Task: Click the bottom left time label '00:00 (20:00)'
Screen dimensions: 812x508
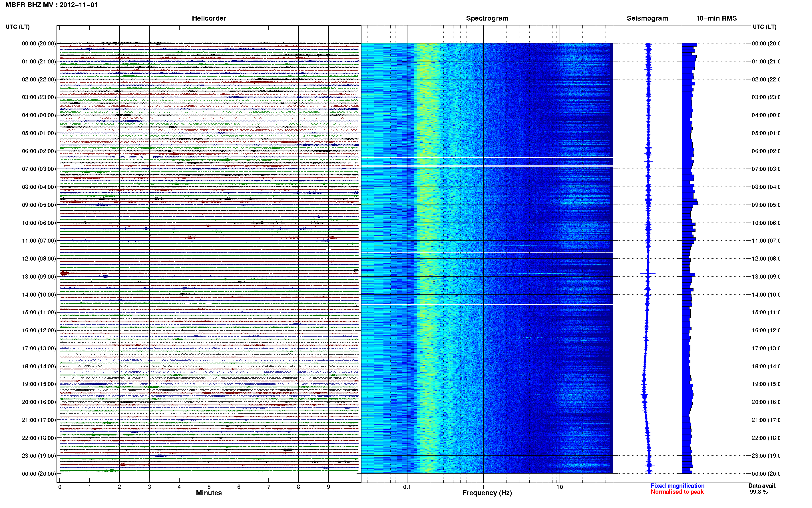Action: 39,474
